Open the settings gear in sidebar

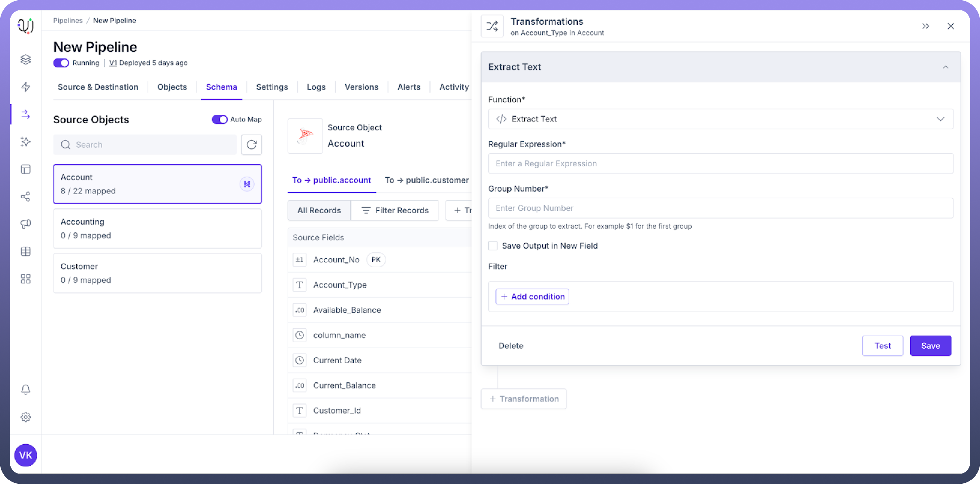[26, 417]
